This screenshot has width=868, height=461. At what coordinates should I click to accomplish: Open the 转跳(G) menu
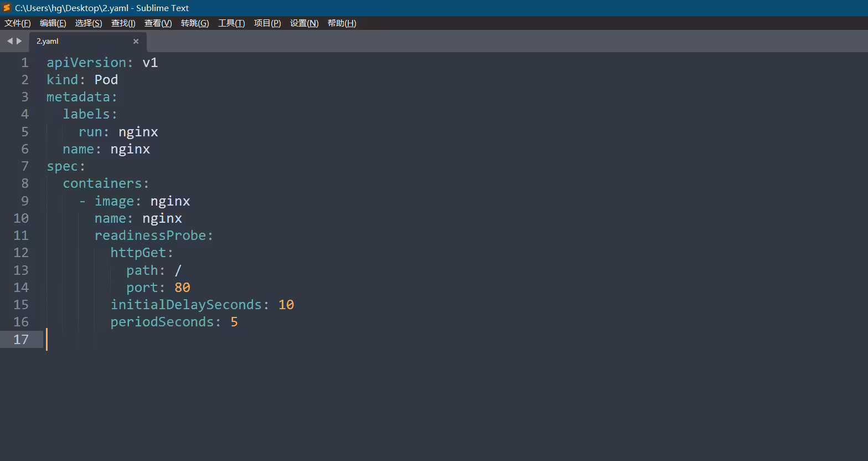195,23
